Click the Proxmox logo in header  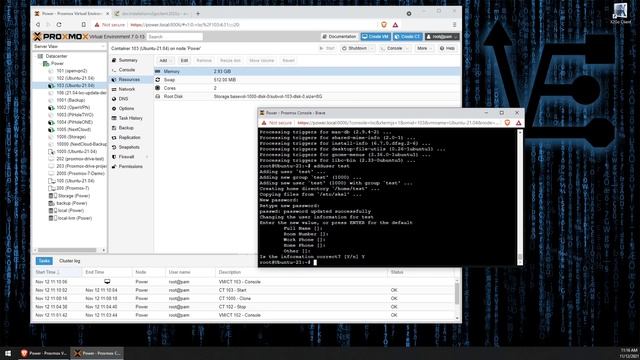[x=60, y=37]
